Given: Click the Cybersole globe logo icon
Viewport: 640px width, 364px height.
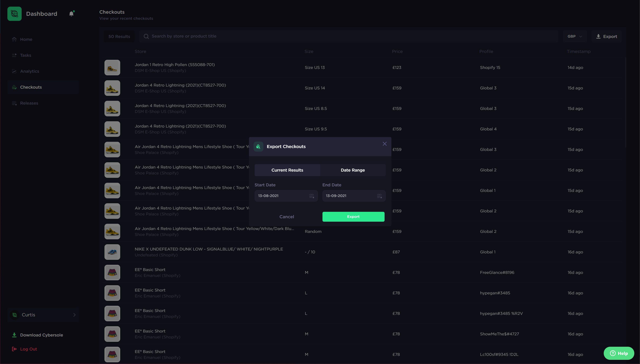Looking at the screenshot, I should pyautogui.click(x=14, y=14).
